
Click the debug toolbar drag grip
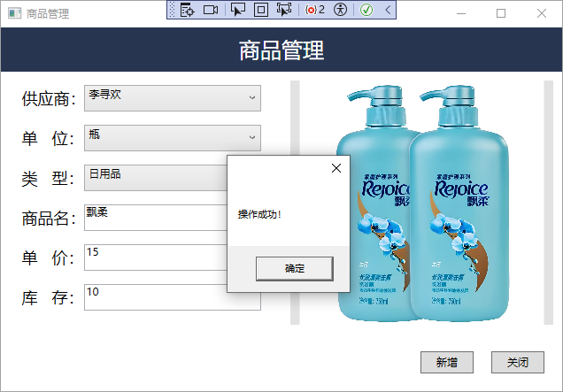172,10
